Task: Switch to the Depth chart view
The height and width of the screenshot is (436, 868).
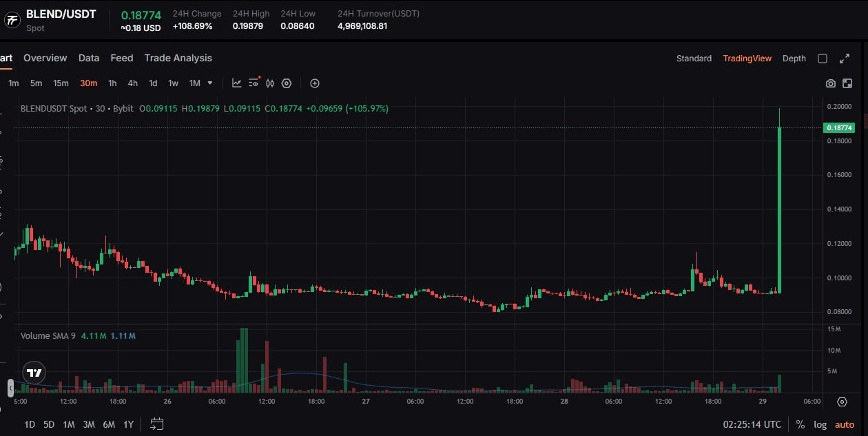Action: click(x=794, y=59)
